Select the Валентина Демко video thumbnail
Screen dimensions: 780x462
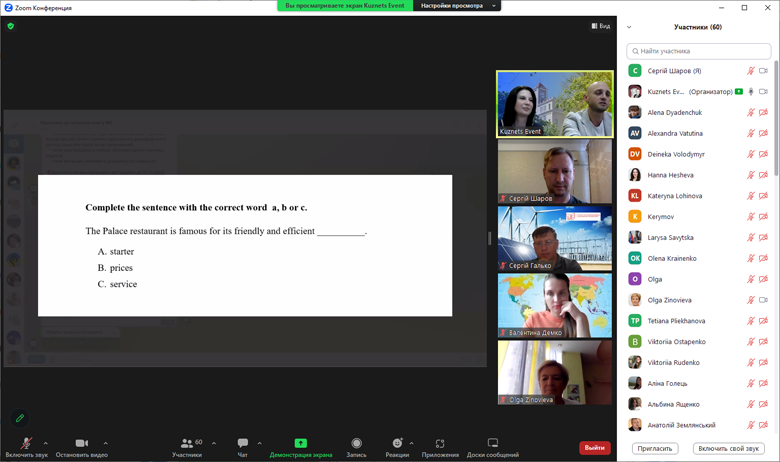click(x=555, y=306)
